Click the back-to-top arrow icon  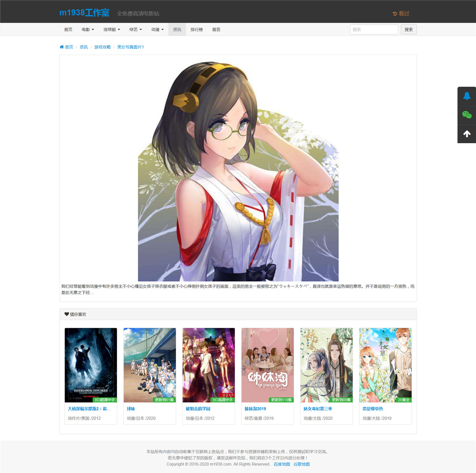[x=467, y=134]
